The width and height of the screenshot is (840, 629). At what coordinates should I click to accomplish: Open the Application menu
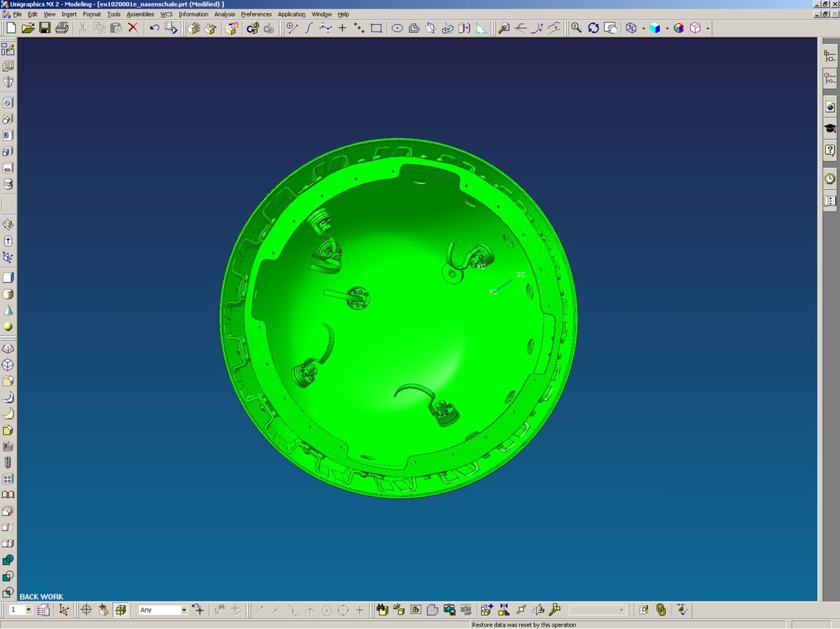[x=291, y=14]
